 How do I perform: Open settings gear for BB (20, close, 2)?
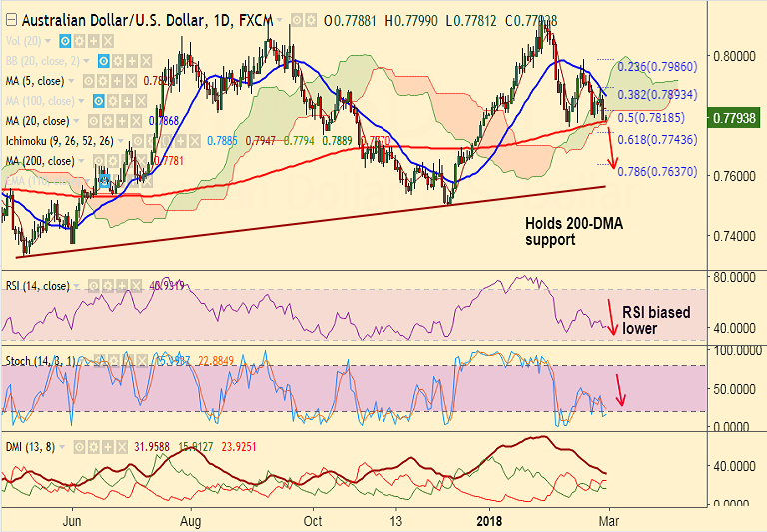tap(118, 61)
